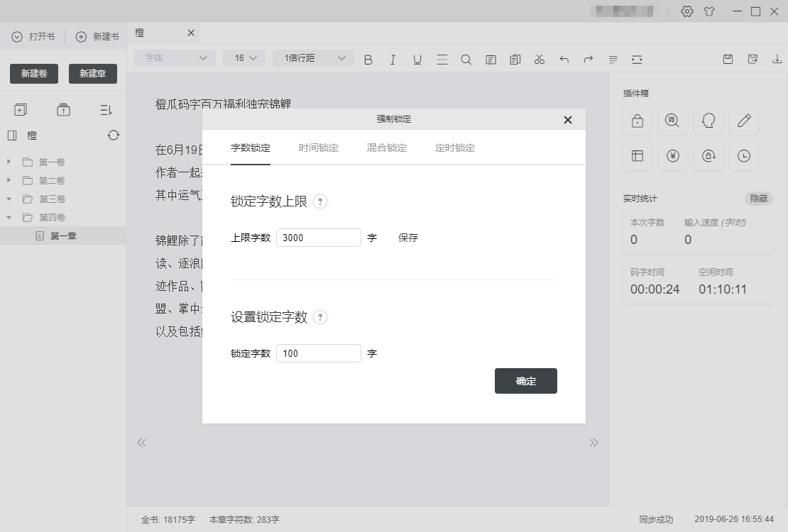Toggle italic formatting
The width and height of the screenshot is (788, 532).
click(393, 60)
